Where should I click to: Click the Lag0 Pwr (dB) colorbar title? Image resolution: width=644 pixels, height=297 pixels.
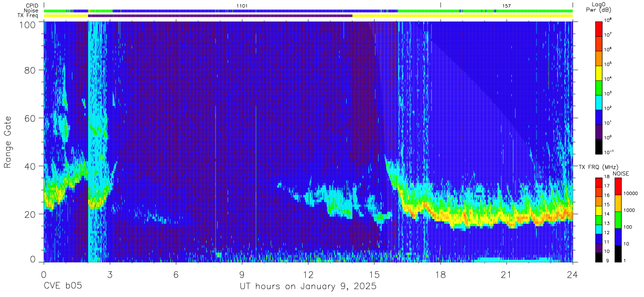pos(599,8)
